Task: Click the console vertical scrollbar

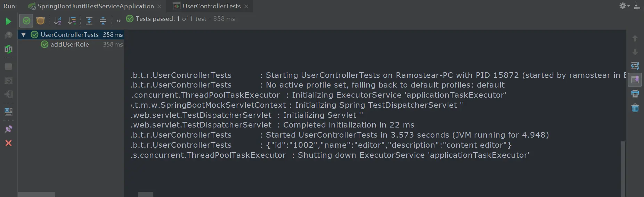Action: pos(623,167)
